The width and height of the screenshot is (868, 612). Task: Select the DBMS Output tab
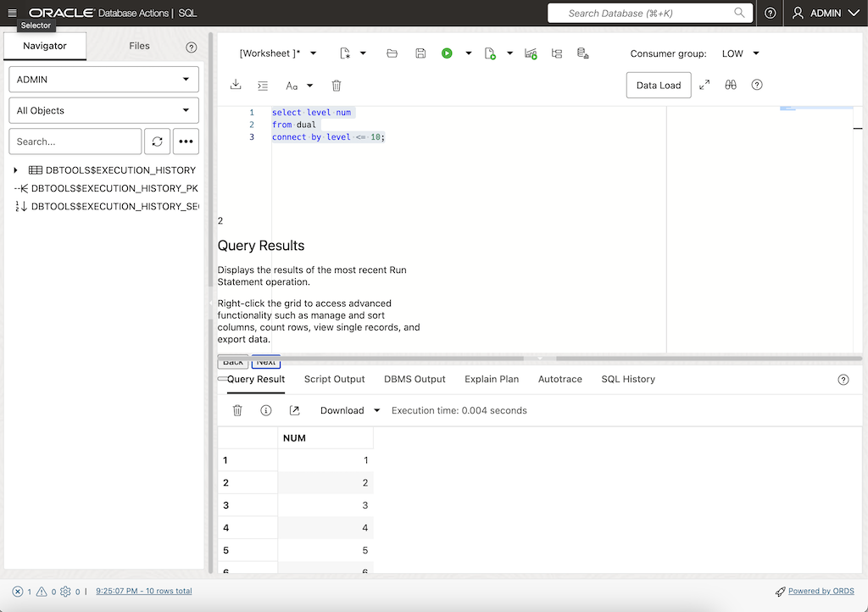415,379
